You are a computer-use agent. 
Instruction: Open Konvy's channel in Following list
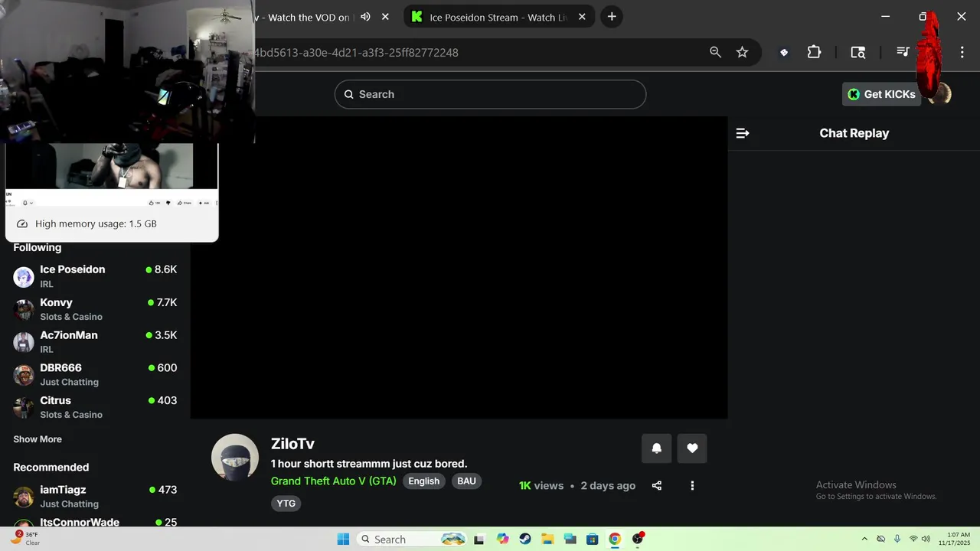(x=95, y=309)
